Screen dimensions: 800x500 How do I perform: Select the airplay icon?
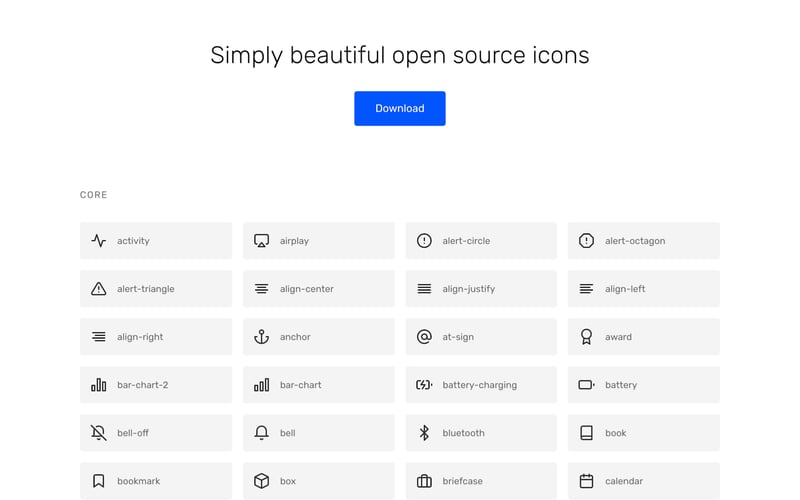pos(261,240)
